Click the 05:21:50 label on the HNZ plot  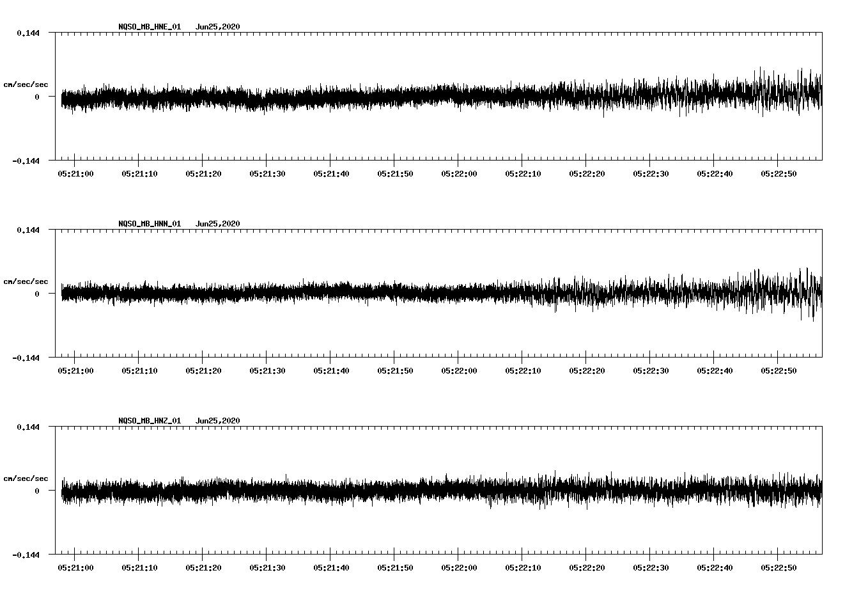pyautogui.click(x=395, y=567)
